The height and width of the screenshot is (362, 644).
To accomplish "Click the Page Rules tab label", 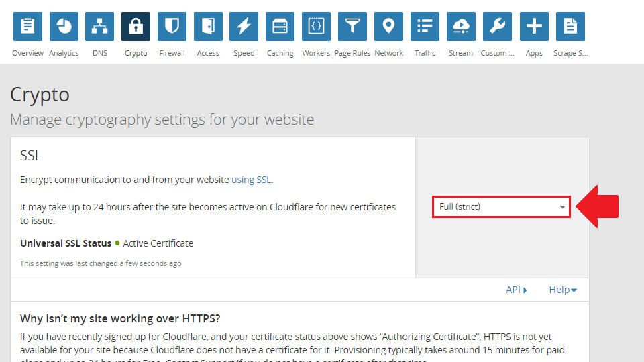I will [352, 53].
